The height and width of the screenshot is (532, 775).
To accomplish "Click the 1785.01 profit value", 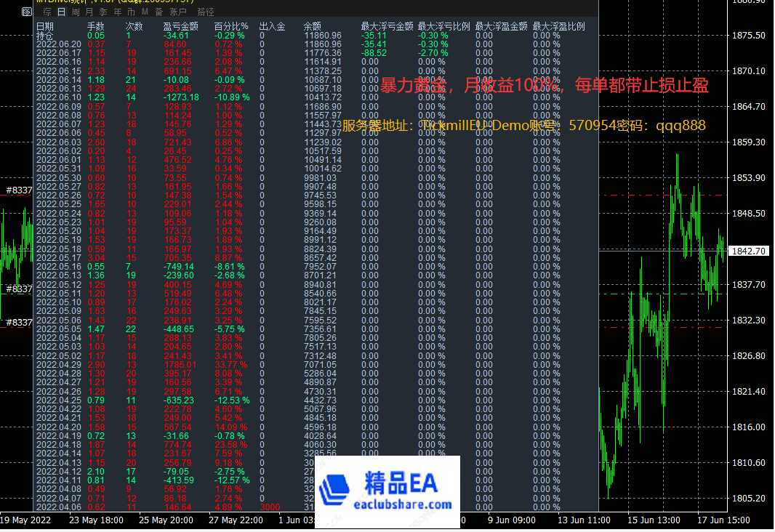I will (180, 365).
